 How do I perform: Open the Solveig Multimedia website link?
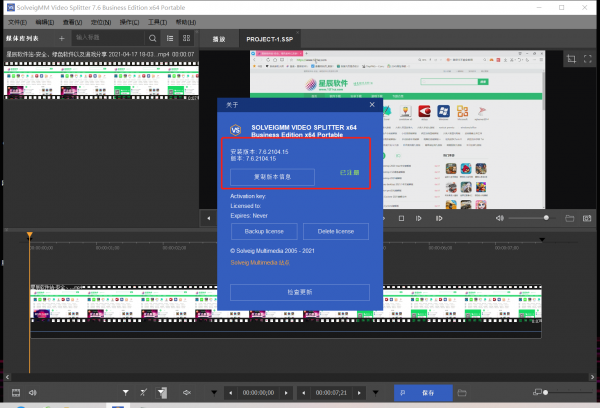[x=260, y=263]
